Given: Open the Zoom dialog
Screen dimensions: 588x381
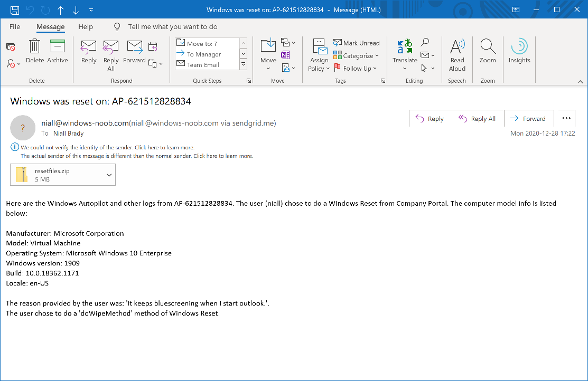Looking at the screenshot, I should (x=488, y=51).
